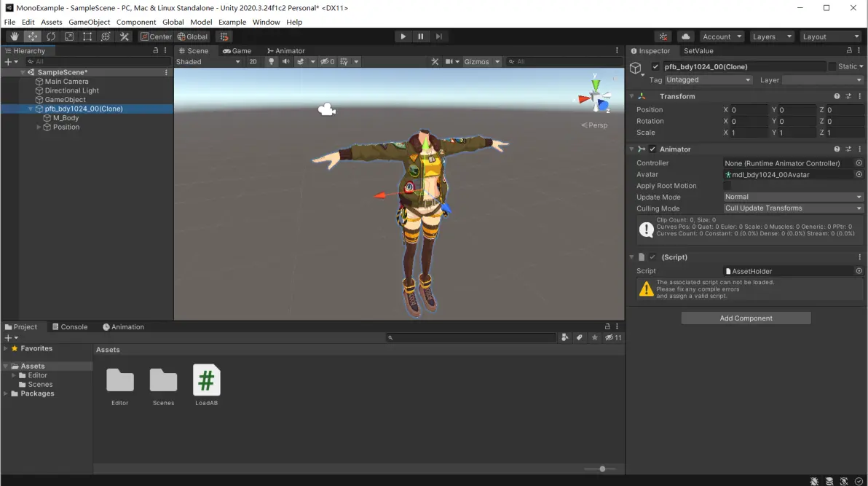Select the Rect tool
This screenshot has height=486, width=868.
point(87,36)
